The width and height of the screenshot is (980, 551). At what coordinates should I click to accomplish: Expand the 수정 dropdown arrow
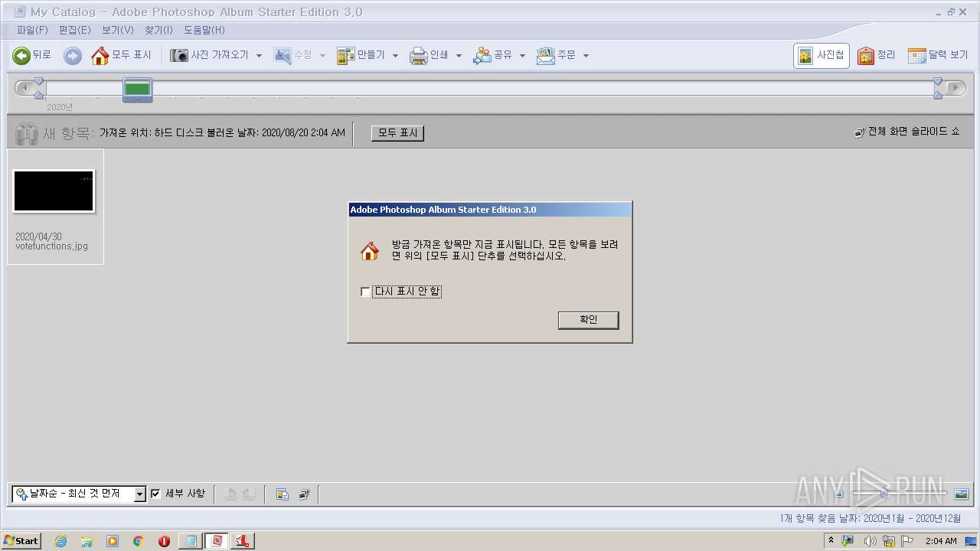click(x=322, y=55)
